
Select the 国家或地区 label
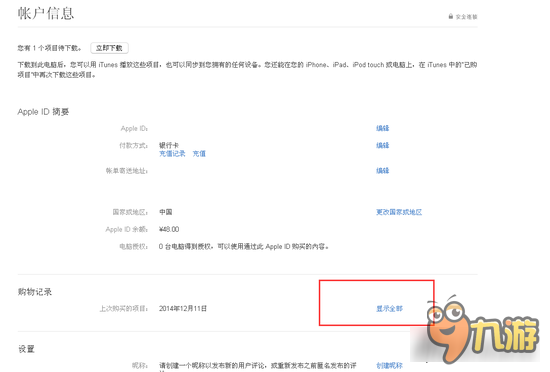click(x=130, y=212)
